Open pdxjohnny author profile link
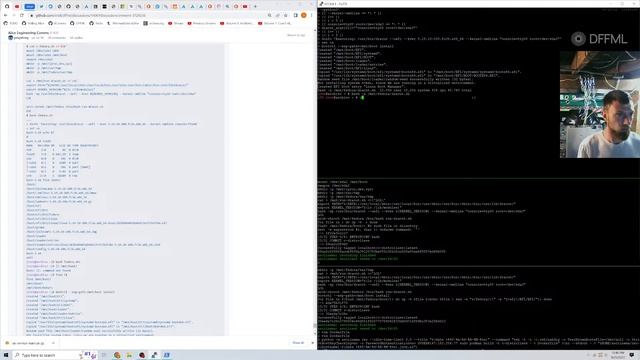Image resolution: width=640 pixels, height=360 pixels. [21, 38]
